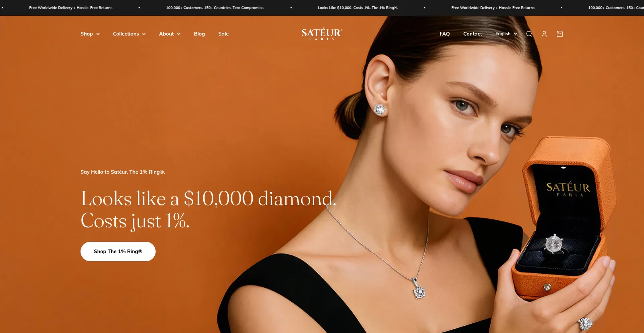
Task: Open the FAQ page
Action: 445,34
